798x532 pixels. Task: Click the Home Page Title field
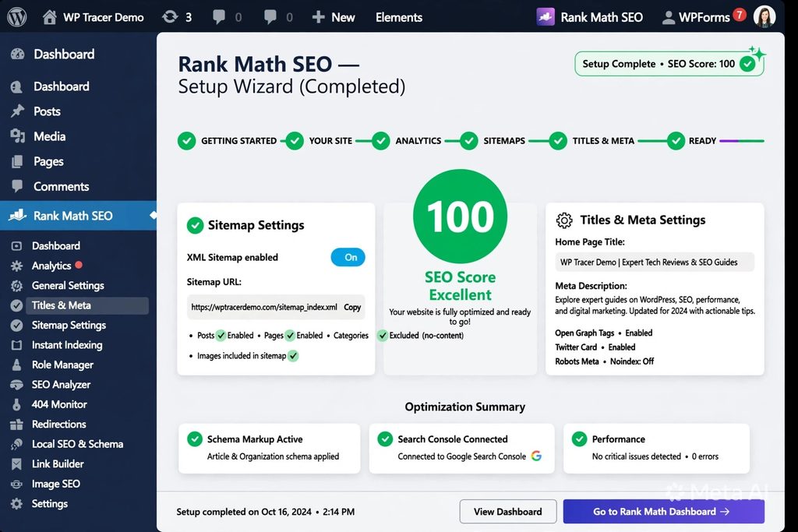(655, 262)
